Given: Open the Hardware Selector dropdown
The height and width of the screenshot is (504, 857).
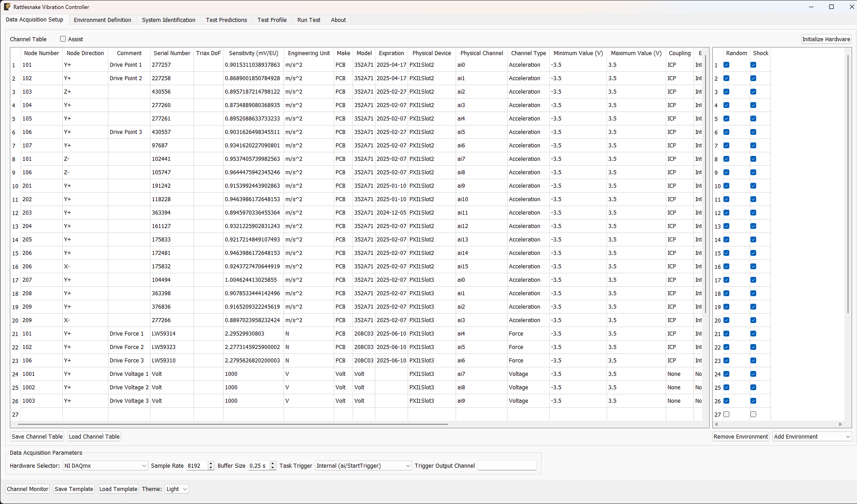Looking at the screenshot, I should pyautogui.click(x=105, y=465).
